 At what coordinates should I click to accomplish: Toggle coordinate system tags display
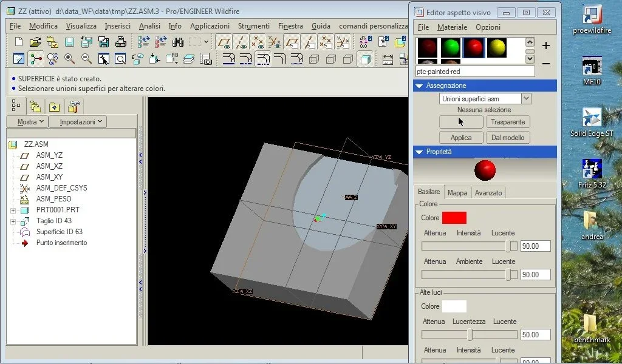[x=343, y=42]
